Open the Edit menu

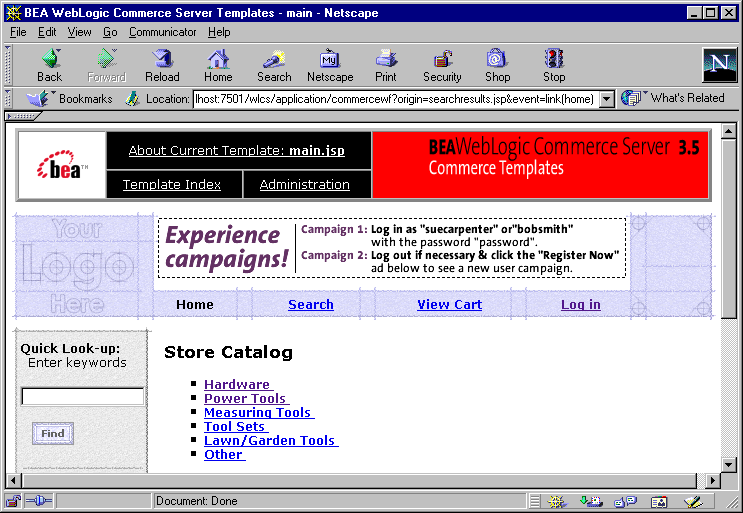point(47,32)
